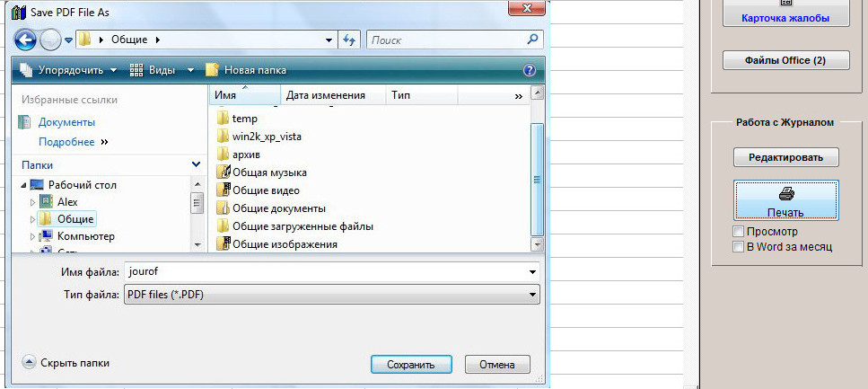Screen dimensions: 868x389
Task: Click the Редактировать button
Action: (x=786, y=157)
